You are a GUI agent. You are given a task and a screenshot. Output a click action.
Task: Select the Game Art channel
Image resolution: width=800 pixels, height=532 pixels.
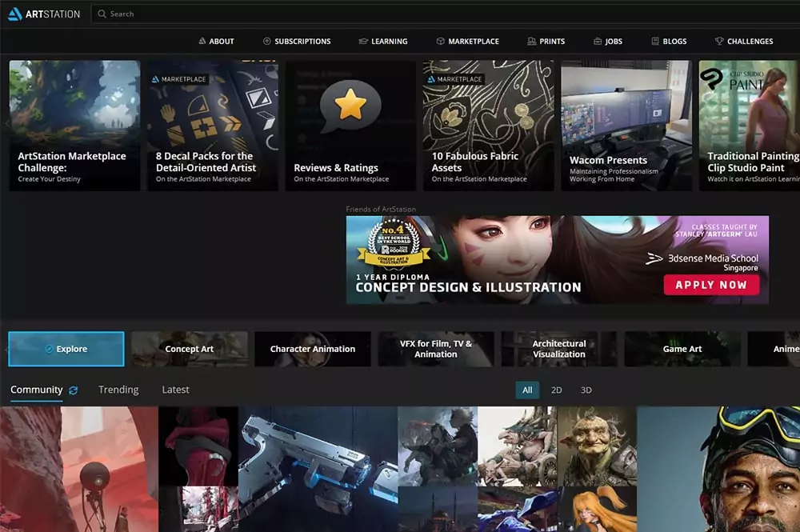coord(682,349)
